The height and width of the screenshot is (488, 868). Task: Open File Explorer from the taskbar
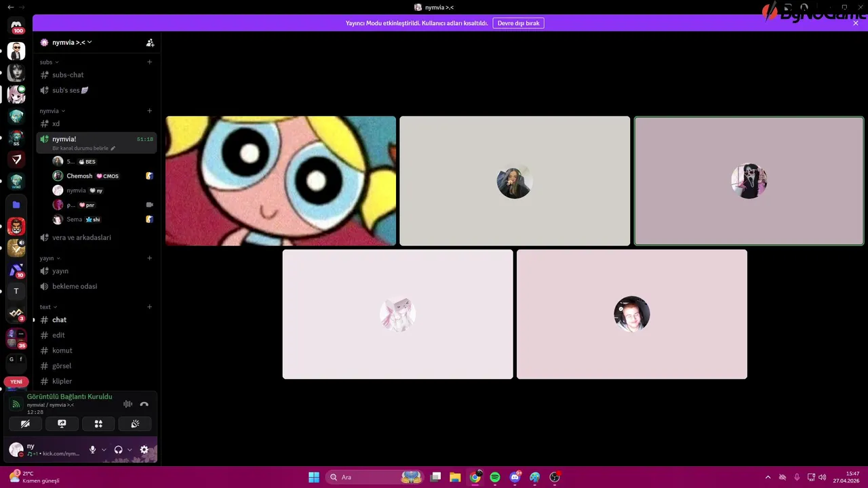(455, 477)
